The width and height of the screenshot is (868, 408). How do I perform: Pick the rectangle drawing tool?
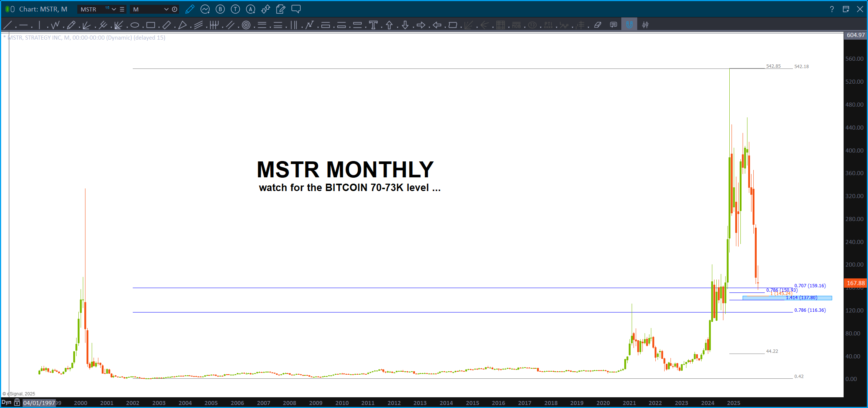coord(150,25)
